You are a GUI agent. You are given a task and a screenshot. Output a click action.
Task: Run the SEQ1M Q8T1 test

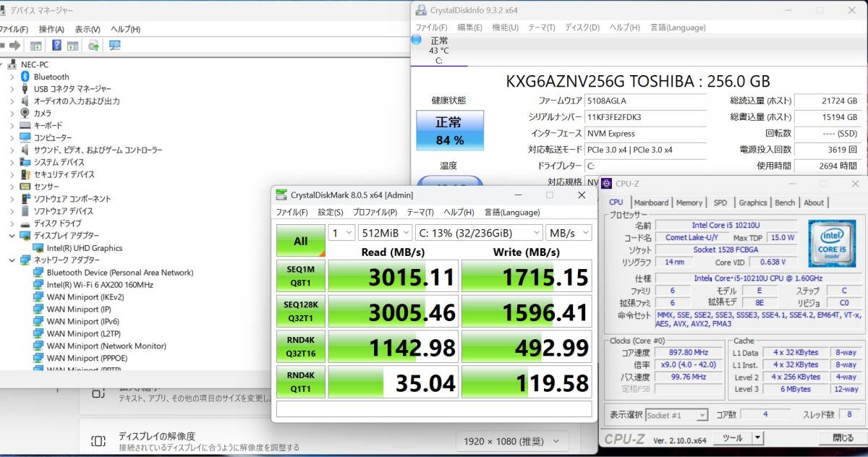(301, 276)
